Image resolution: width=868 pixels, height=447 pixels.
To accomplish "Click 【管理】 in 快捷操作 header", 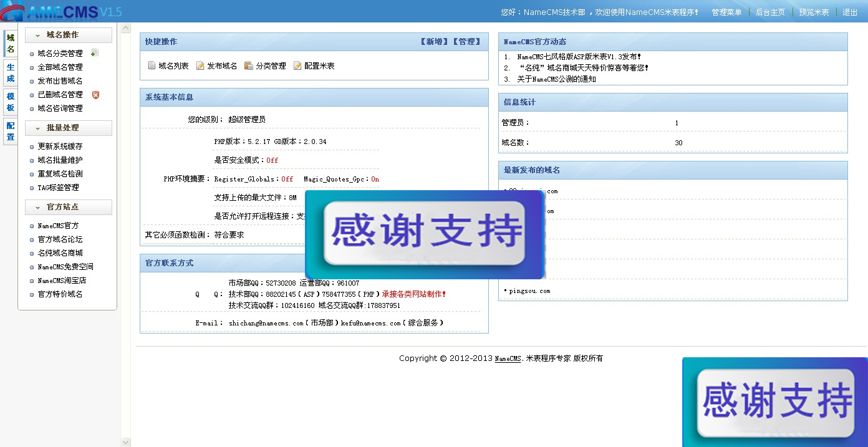I will click(467, 42).
